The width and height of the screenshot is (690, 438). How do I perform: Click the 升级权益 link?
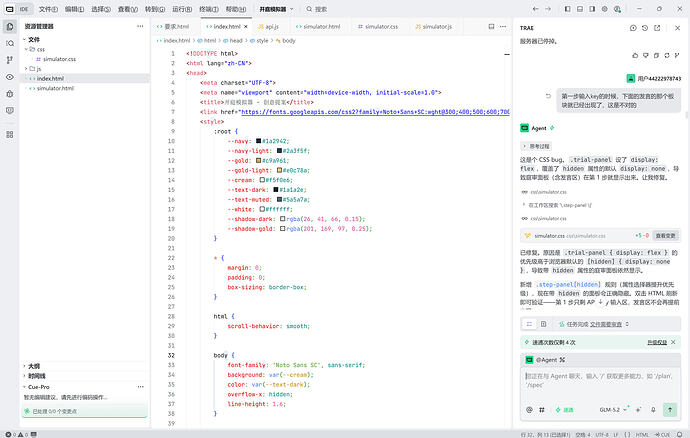657,342
